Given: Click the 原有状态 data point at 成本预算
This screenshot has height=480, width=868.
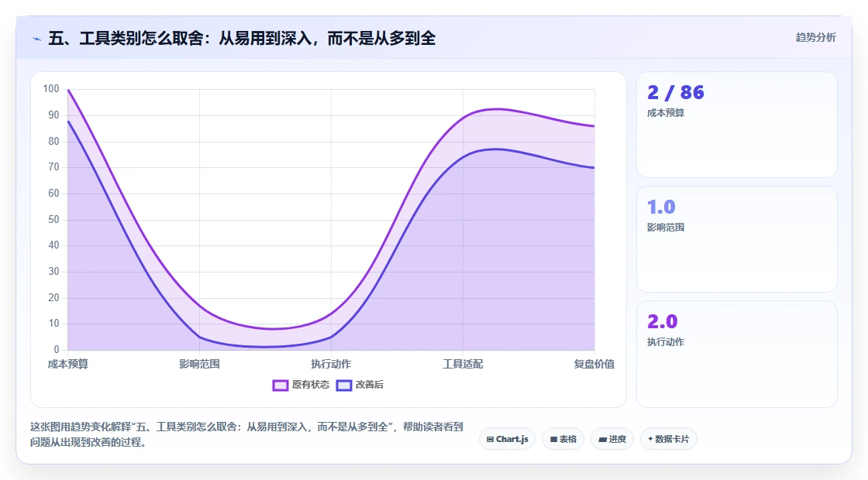Looking at the screenshot, I should (68, 90).
